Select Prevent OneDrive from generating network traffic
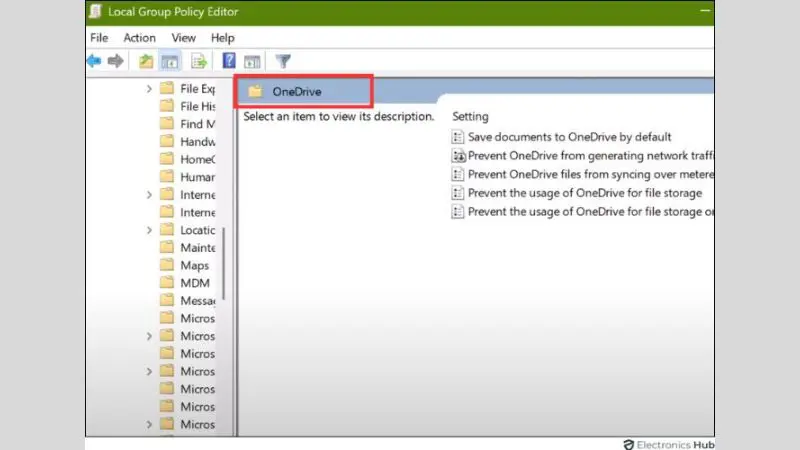The height and width of the screenshot is (450, 800). point(588,156)
